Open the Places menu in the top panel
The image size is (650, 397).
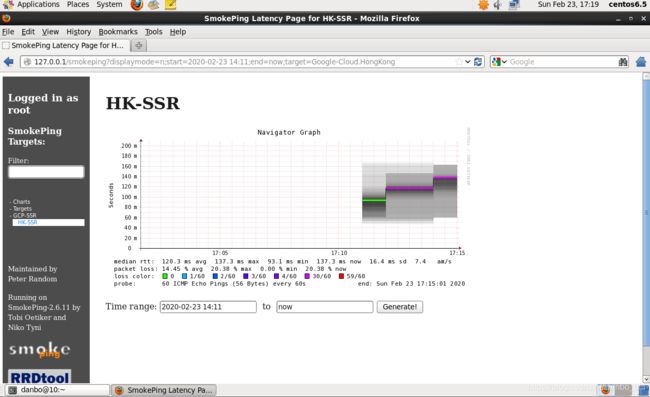click(x=78, y=5)
